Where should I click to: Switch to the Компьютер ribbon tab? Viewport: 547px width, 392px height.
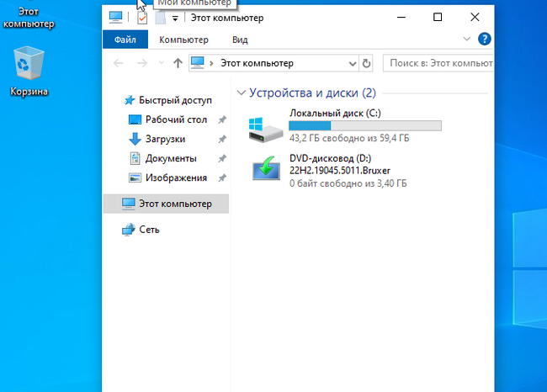pos(183,40)
